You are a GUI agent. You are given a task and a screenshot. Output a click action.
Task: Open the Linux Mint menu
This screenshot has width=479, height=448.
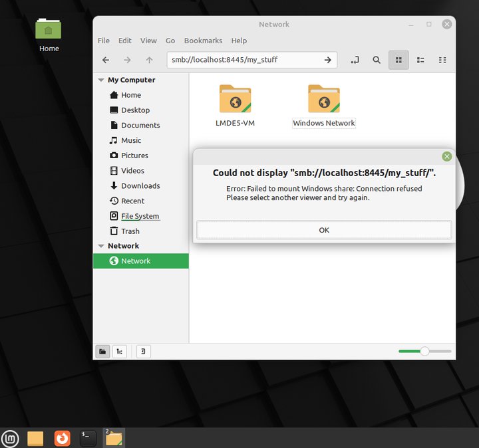(11, 439)
